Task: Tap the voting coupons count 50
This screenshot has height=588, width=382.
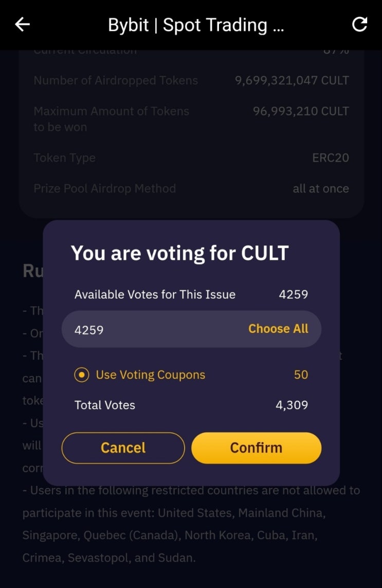Action: tap(301, 374)
